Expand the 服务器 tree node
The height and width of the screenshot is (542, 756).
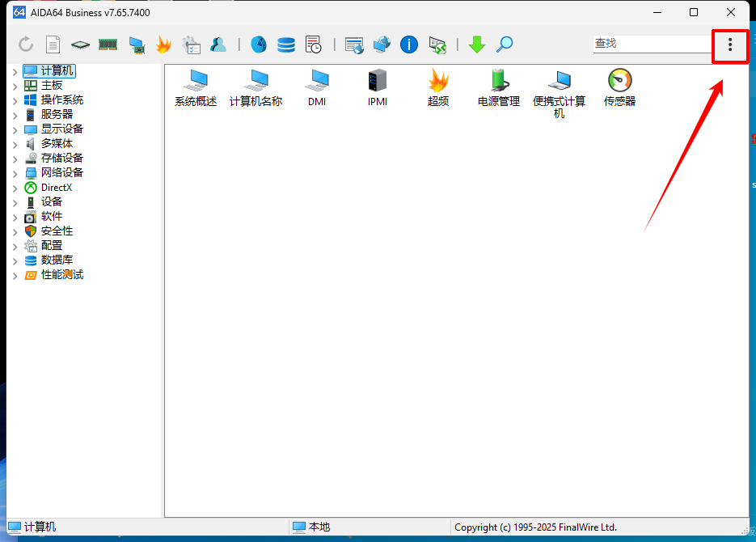(15, 115)
